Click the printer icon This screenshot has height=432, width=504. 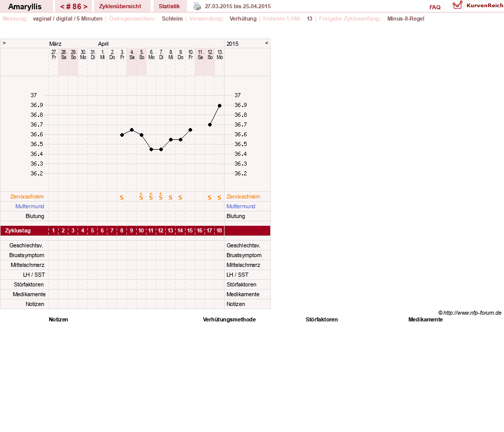pyautogui.click(x=197, y=6)
